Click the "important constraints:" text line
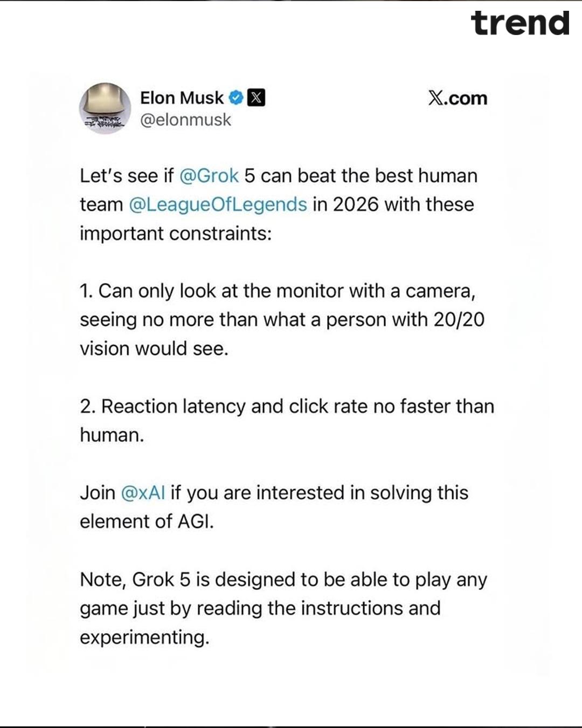Viewport: 582px width, 728px height. (176, 233)
